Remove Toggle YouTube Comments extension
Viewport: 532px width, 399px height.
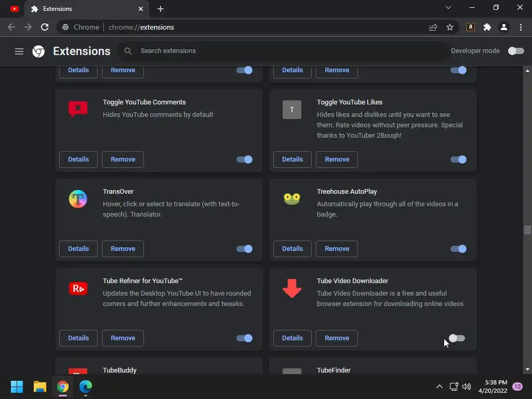[x=123, y=159]
